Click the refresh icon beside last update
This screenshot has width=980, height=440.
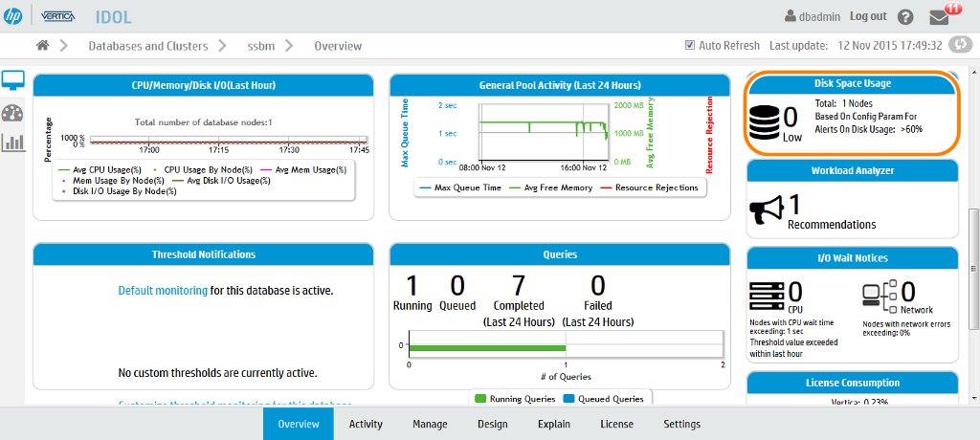tap(961, 46)
